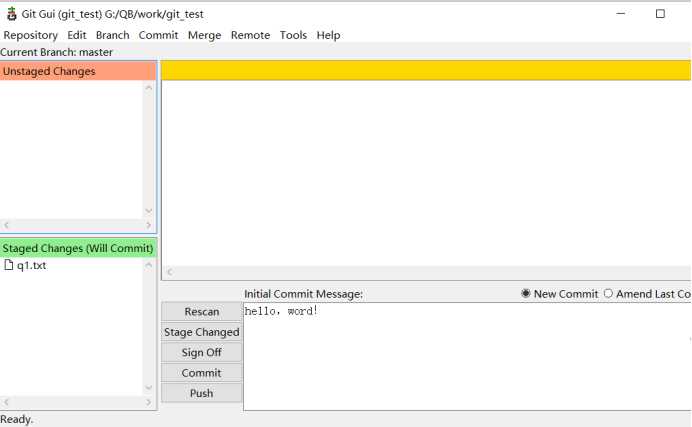Screen dimensions: 692x427
Task: Select q1.txt in Staged Changes list
Action: pos(31,265)
